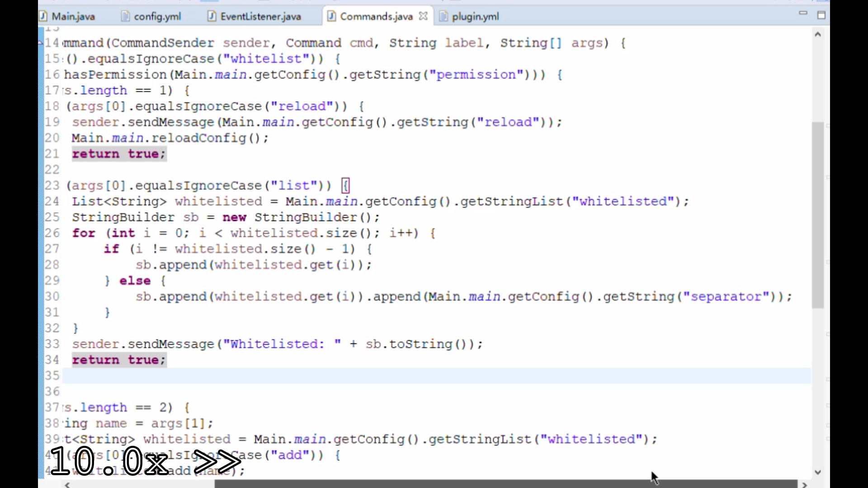Click "else" keyword on line 29
Viewport: 868px width, 488px height.
tap(135, 281)
